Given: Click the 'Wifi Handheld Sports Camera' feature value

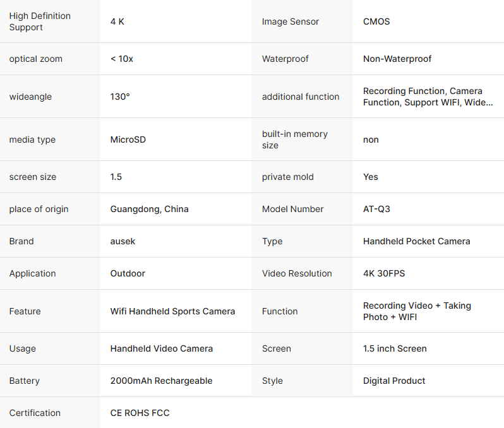Looking at the screenshot, I should tap(172, 311).
